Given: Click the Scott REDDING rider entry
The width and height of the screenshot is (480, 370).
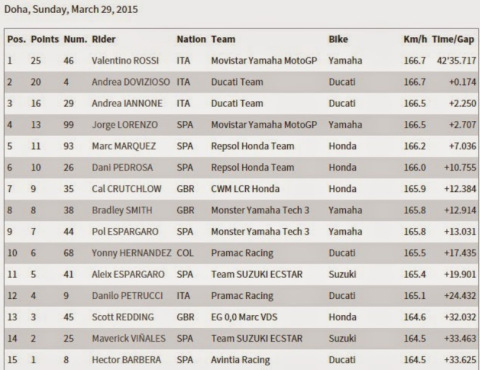Looking at the screenshot, I should pyautogui.click(x=123, y=317).
